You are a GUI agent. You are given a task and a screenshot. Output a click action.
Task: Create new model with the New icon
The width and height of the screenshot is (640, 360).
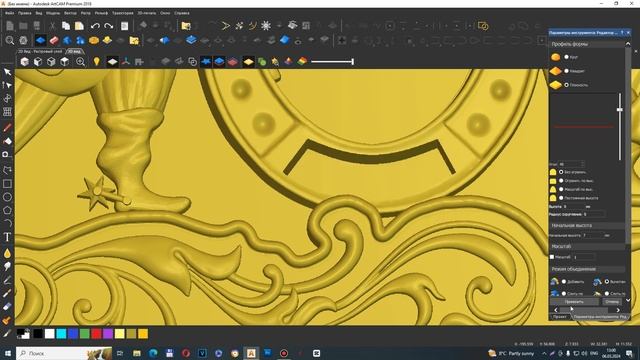coord(10,26)
